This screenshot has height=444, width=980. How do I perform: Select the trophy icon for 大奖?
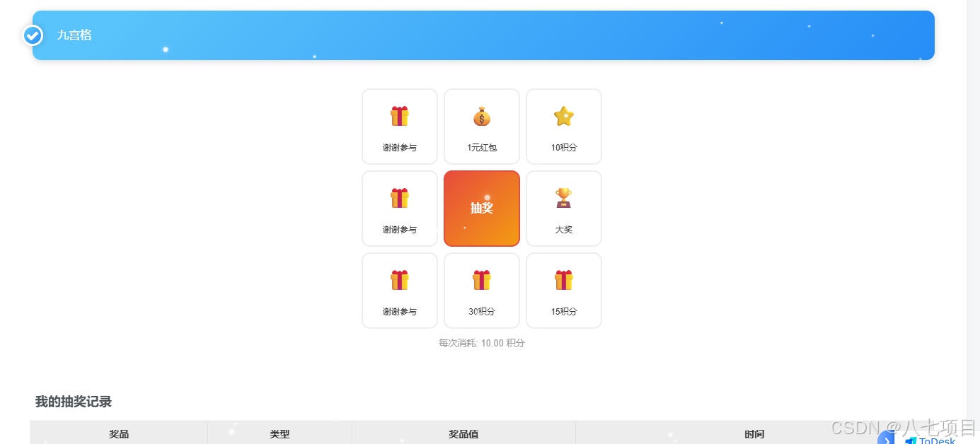pyautogui.click(x=564, y=198)
